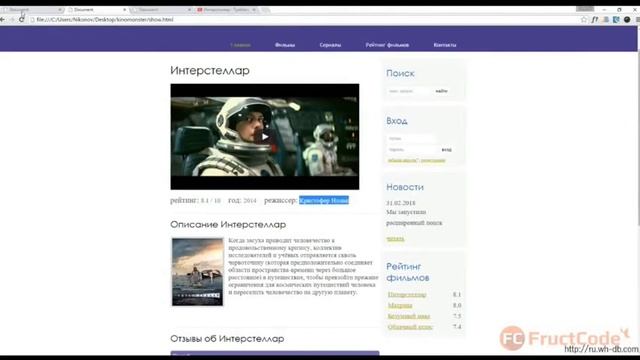Open the Сериалы menu item
Viewport: 640px width, 360px height.
tap(330, 45)
